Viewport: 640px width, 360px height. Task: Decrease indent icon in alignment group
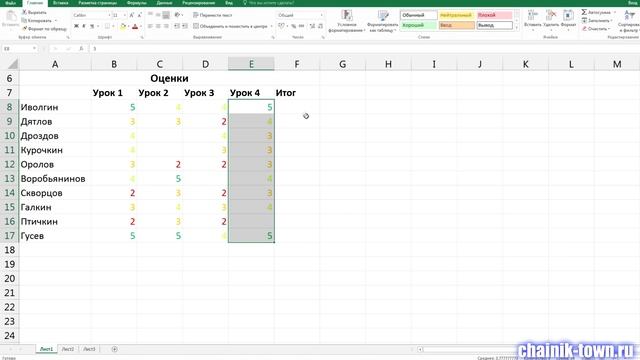pyautogui.click(x=177, y=26)
